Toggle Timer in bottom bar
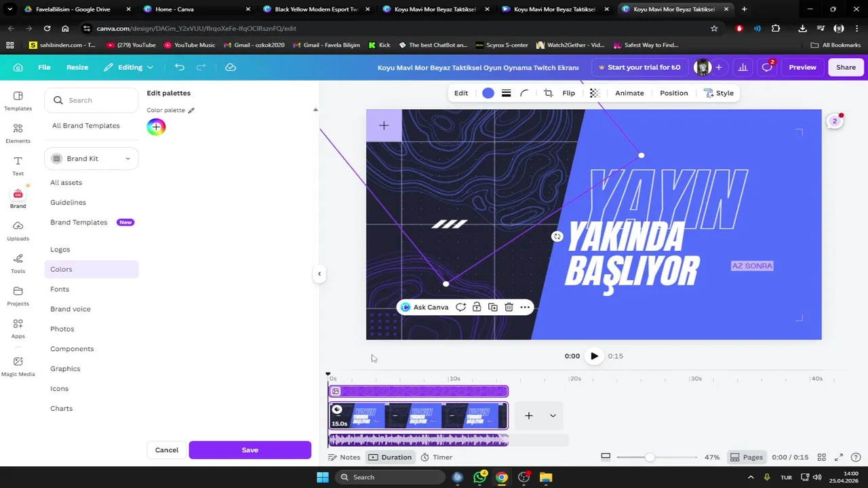The image size is (868, 488). coord(437,457)
